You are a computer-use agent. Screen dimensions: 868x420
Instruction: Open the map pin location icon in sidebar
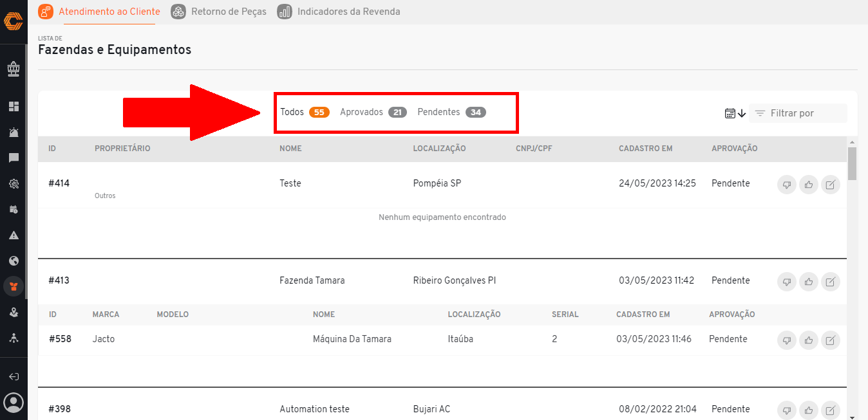coord(14,312)
